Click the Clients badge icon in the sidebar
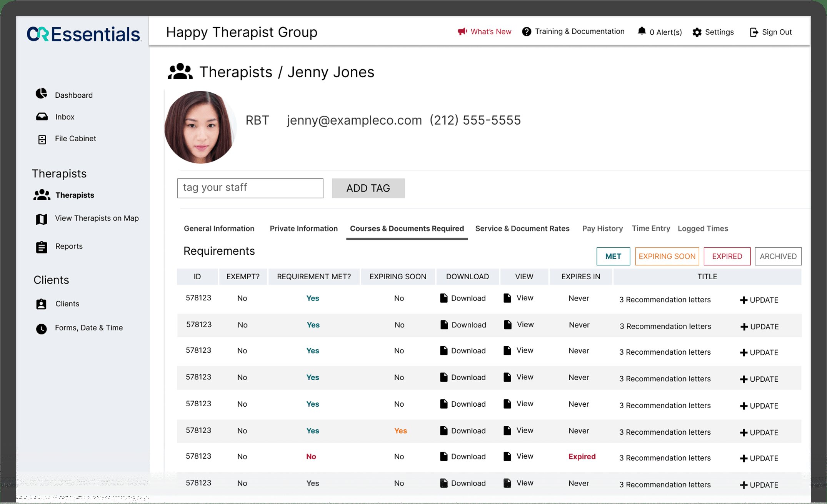The height and width of the screenshot is (504, 827). pyautogui.click(x=41, y=304)
